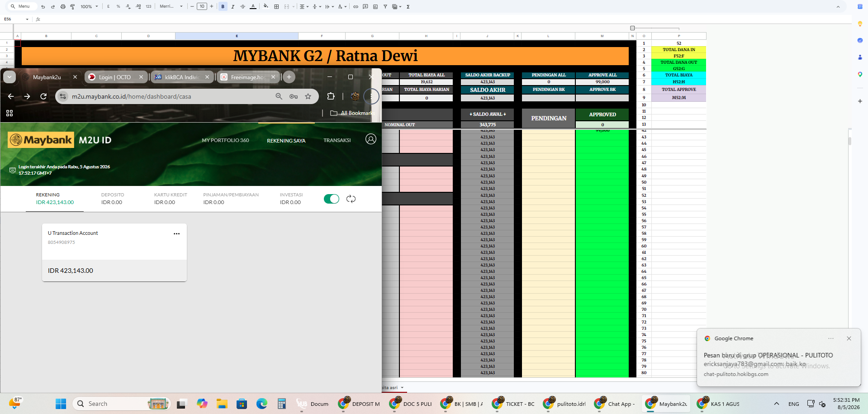Open the Chrome zoom magnifier icon

point(279,96)
